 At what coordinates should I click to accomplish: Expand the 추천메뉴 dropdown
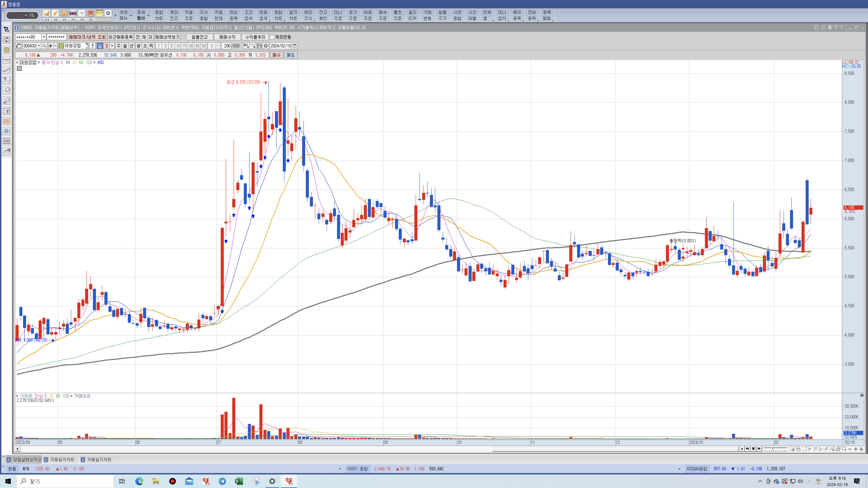tap(131, 15)
